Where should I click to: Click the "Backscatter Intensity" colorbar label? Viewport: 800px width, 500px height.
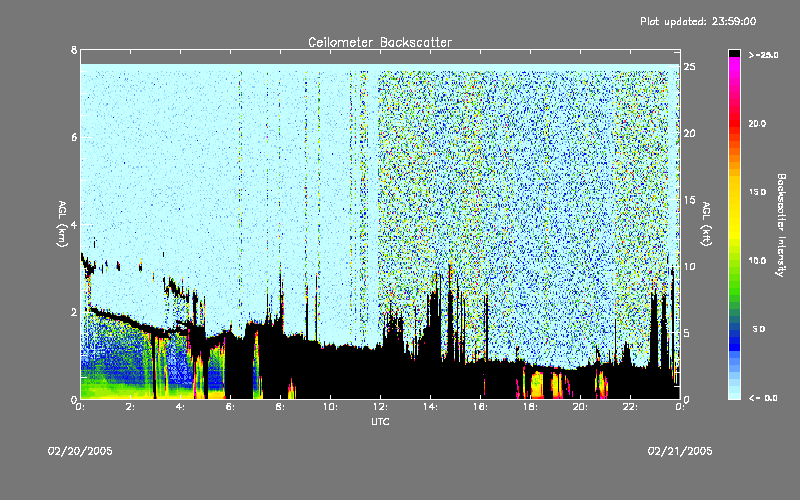(x=781, y=225)
